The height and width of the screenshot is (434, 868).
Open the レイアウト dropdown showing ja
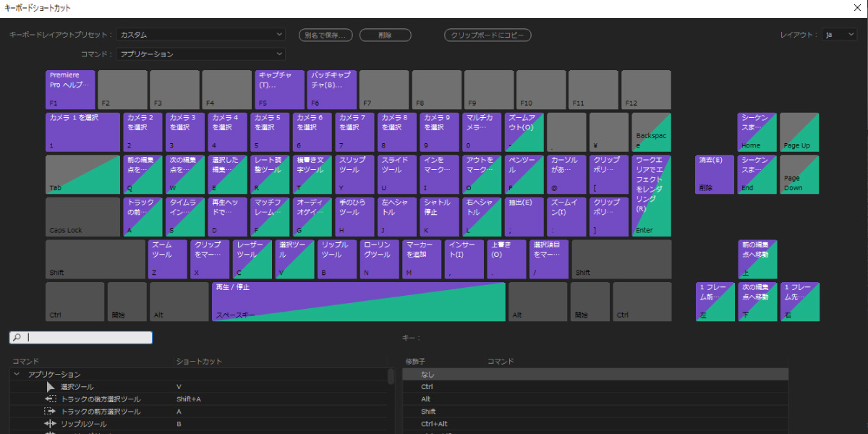pos(840,35)
